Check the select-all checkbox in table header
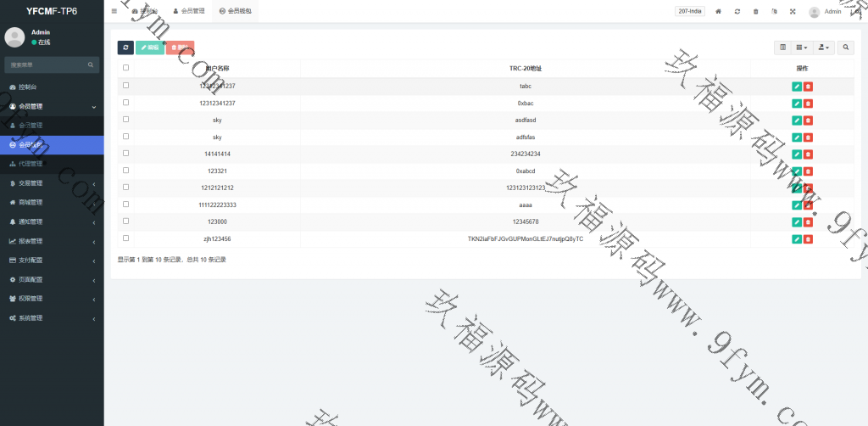This screenshot has height=426, width=868. (126, 68)
